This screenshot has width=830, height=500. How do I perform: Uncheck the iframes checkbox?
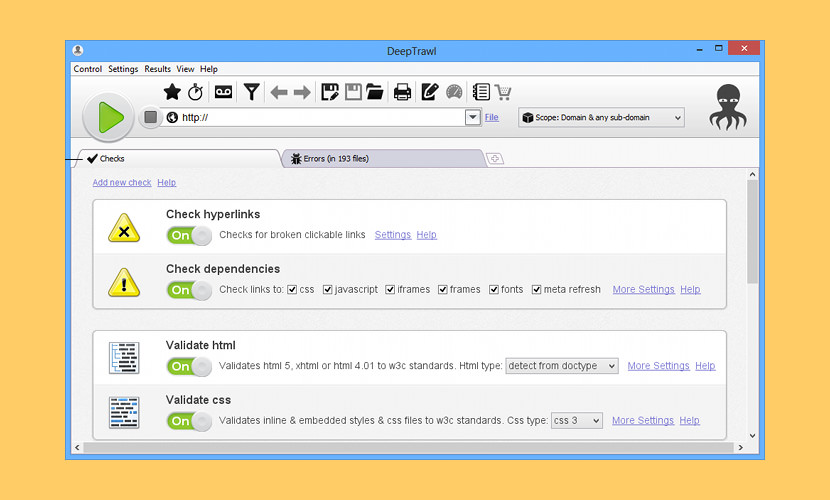(390, 289)
